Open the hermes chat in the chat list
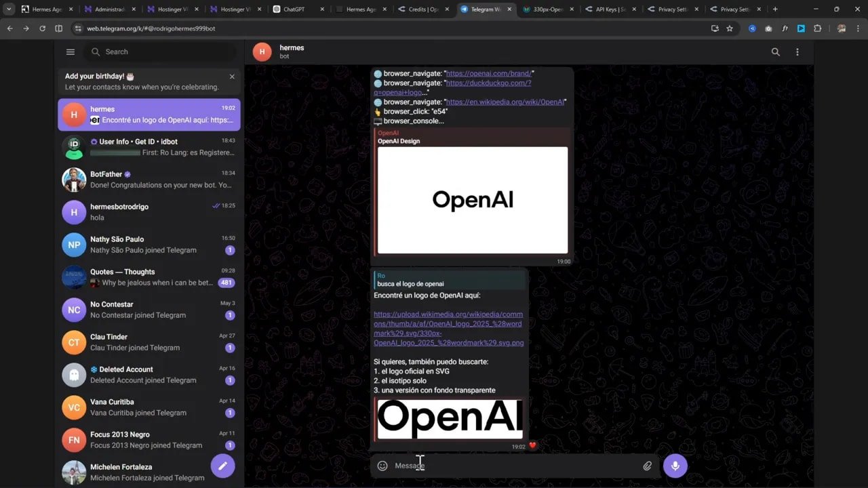 click(149, 115)
